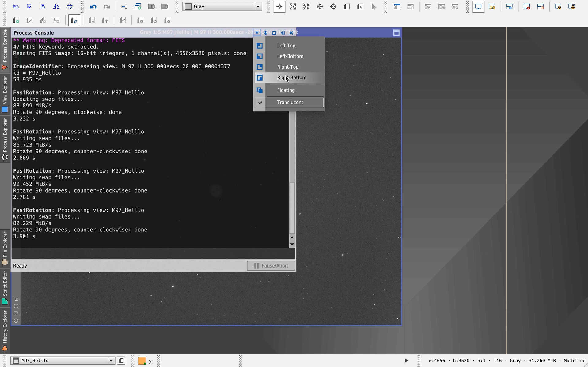Screen dimensions: 588x367
Task: Click the orange color square in bottom bar
Action: [142, 361]
